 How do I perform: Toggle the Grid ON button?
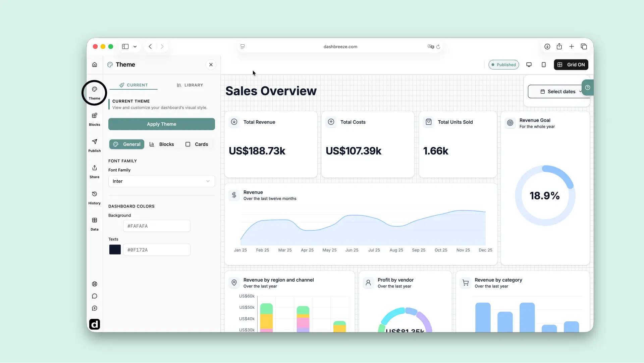571,65
